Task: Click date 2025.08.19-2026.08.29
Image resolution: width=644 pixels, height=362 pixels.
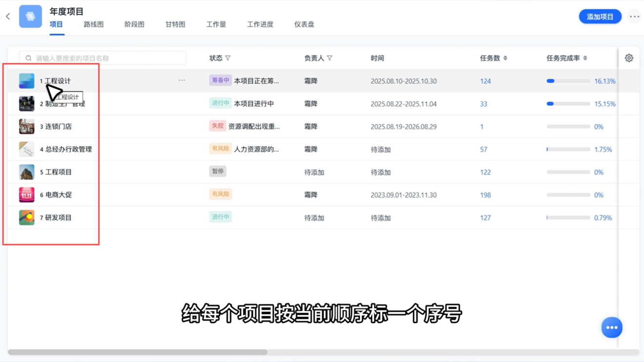Action: pos(403,127)
